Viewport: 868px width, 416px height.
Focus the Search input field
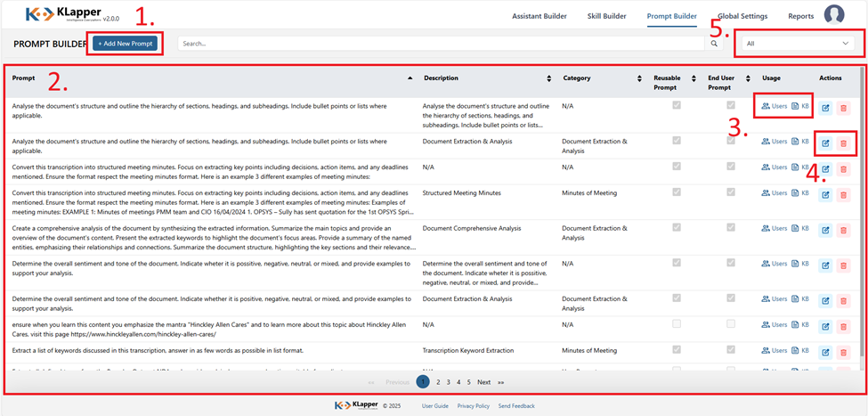[x=442, y=44]
